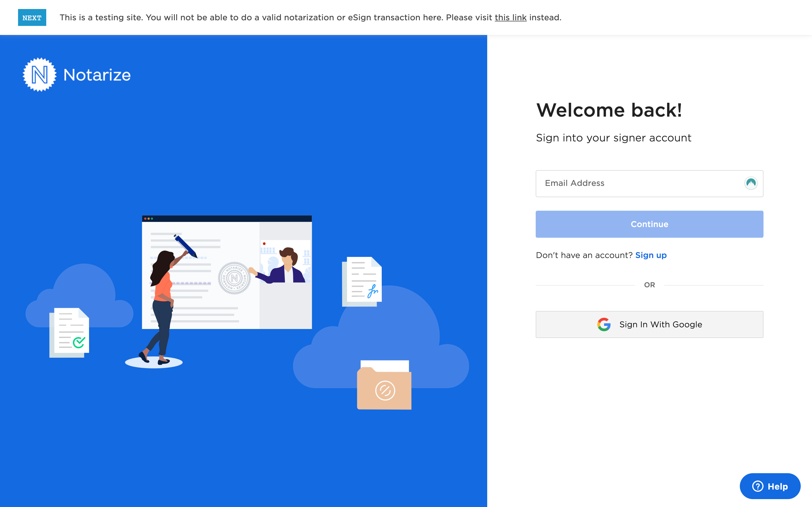Click the Continue button
This screenshot has width=812, height=507.
point(649,224)
